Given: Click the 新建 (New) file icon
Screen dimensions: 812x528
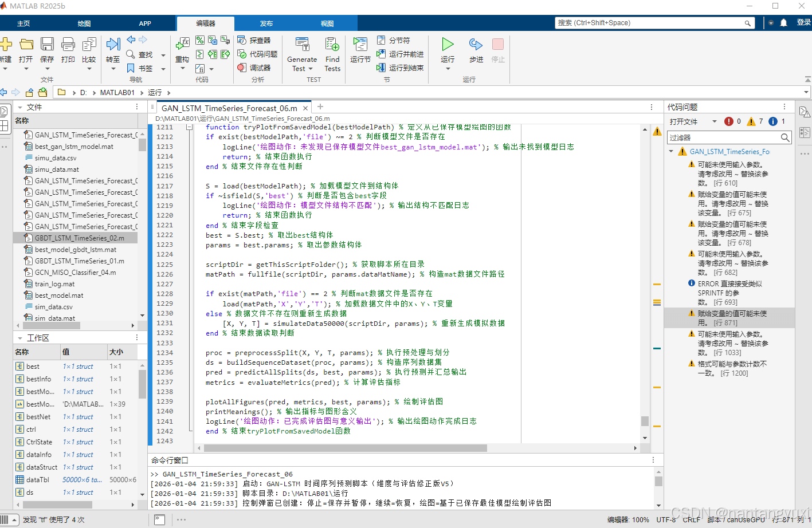Looking at the screenshot, I should point(5,44).
